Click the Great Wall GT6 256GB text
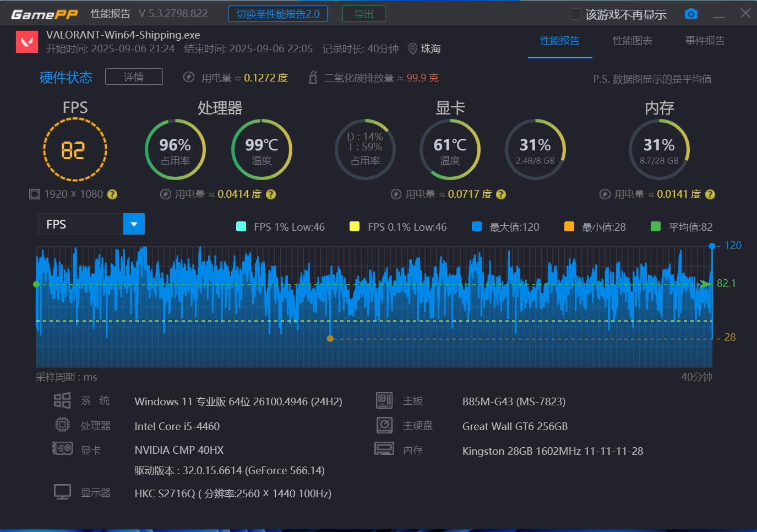This screenshot has height=532, width=757. 515,426
